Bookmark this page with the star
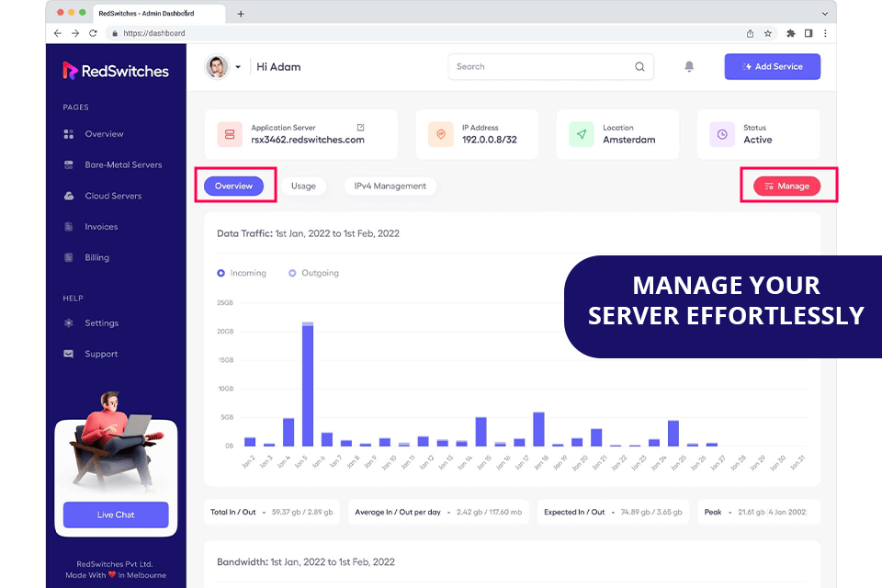This screenshot has width=882, height=588. (x=768, y=33)
